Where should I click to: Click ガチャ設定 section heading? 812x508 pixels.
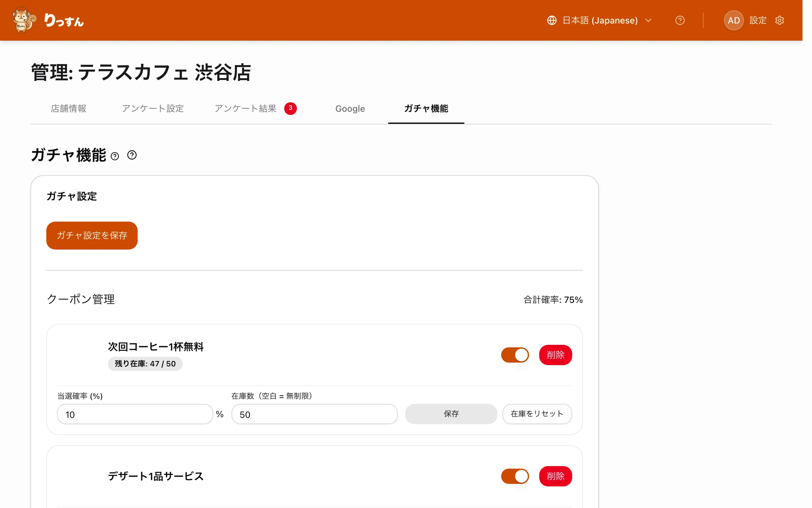[71, 196]
